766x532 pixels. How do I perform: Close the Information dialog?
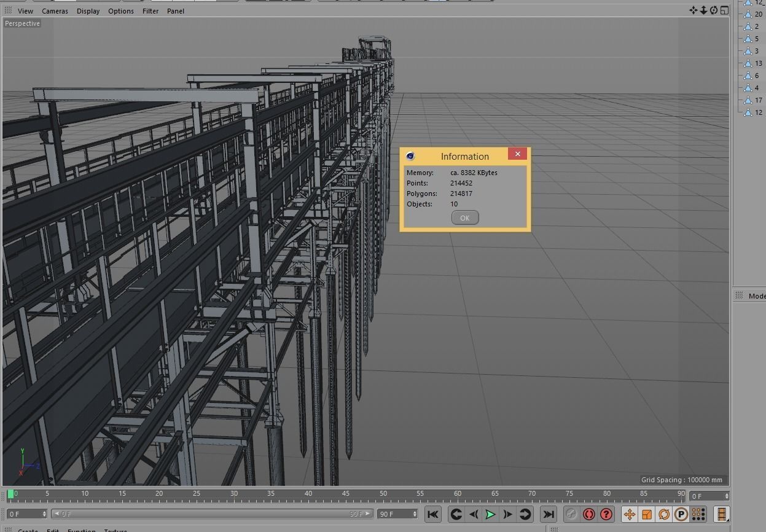click(x=517, y=154)
